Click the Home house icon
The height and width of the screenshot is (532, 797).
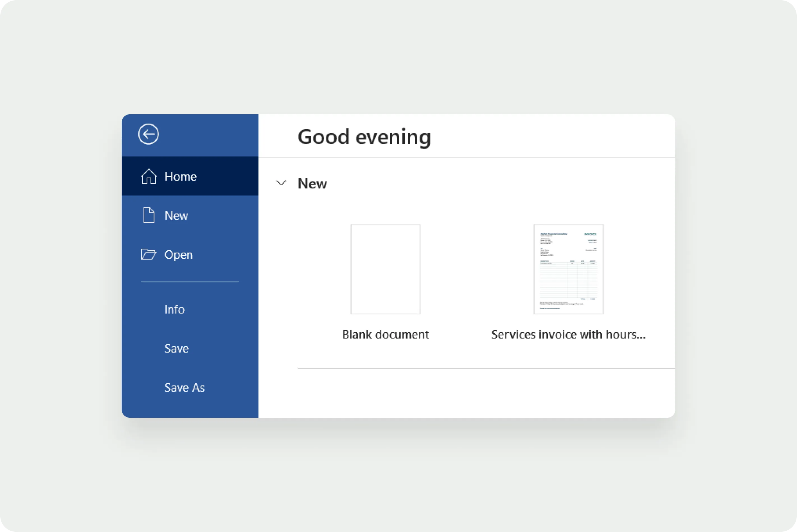(x=149, y=176)
